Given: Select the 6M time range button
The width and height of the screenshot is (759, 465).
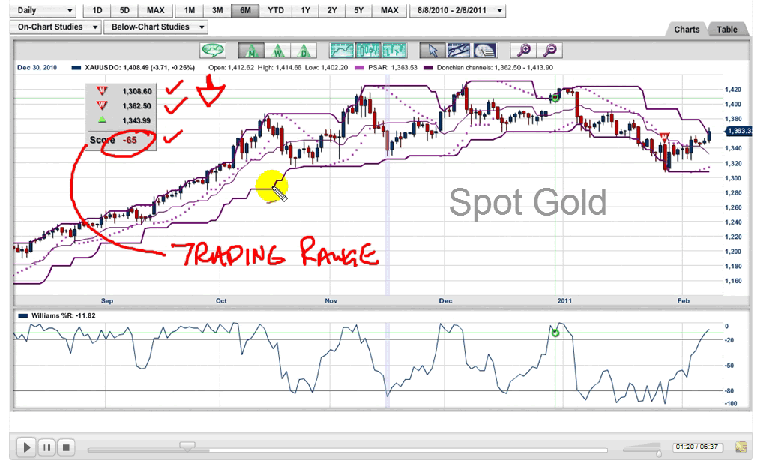Looking at the screenshot, I should (x=245, y=10).
